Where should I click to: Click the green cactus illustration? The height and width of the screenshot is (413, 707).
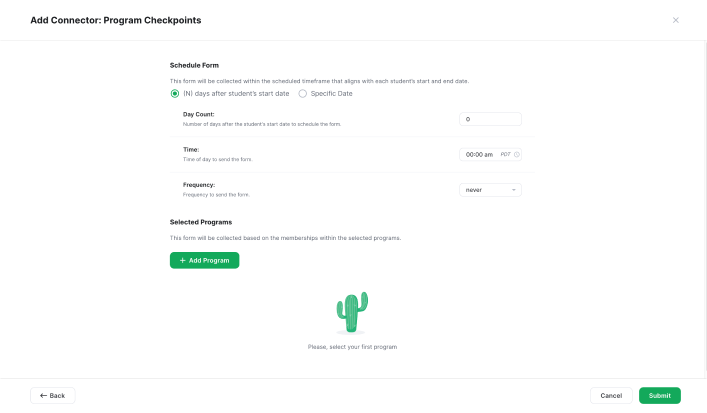[x=352, y=312]
